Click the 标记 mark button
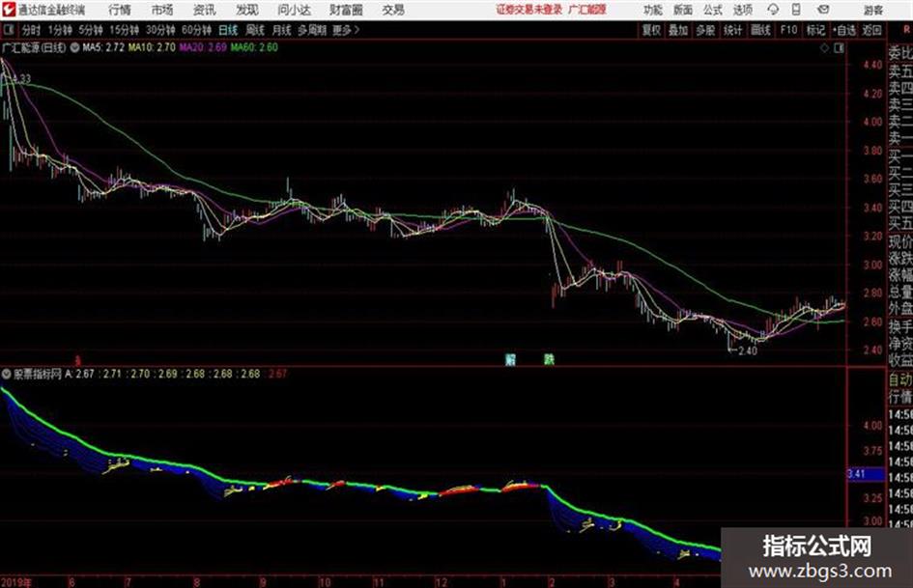 click(x=815, y=30)
